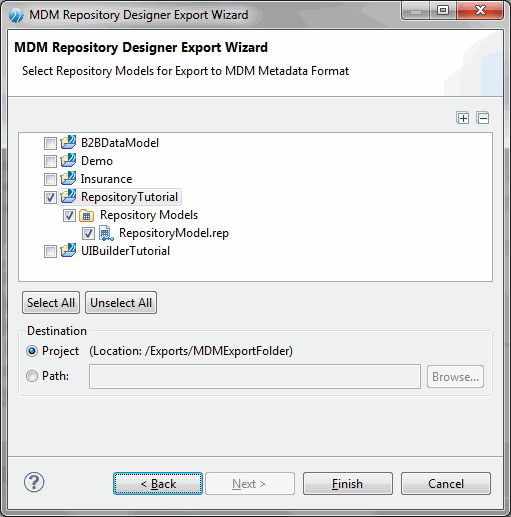The image size is (511, 517).
Task: Go back with the Back button
Action: [158, 483]
